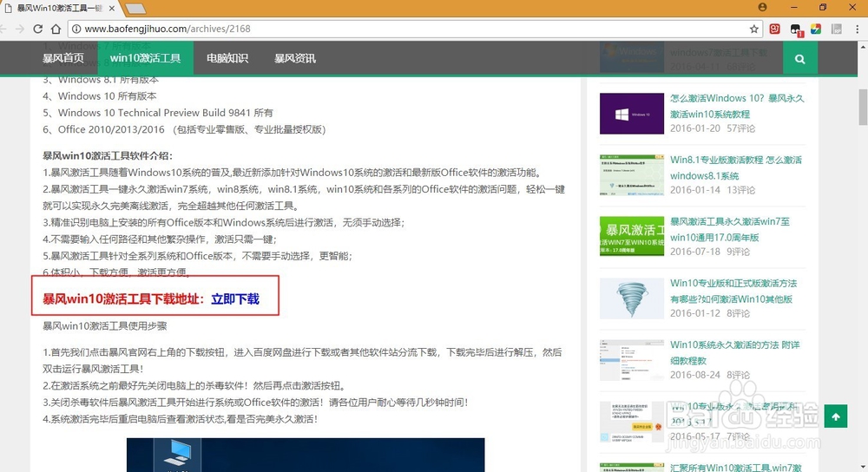Click the text 暴风win10激活工具使用步骤
Viewport: 868px width, 472px height.
pyautogui.click(x=105, y=326)
